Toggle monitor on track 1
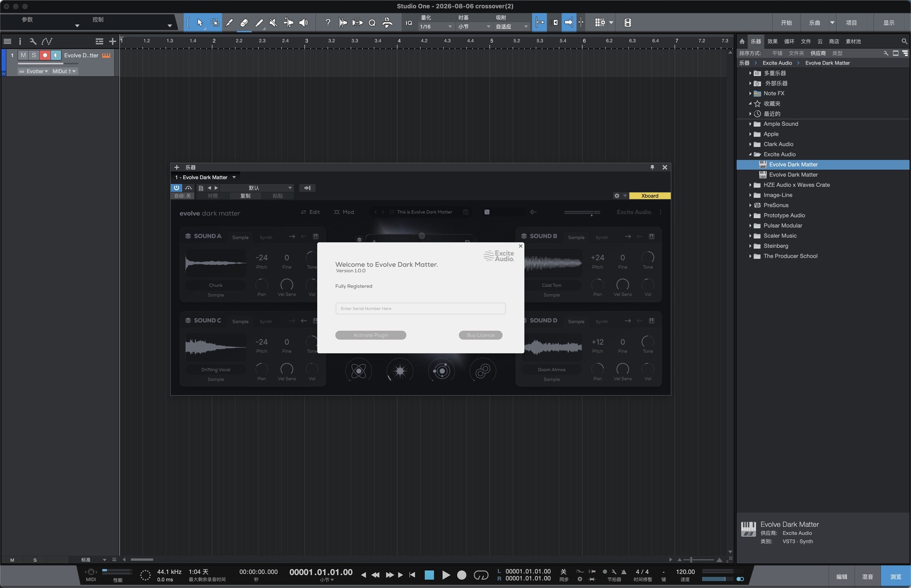Viewport: 911px width, 588px height. click(x=56, y=55)
